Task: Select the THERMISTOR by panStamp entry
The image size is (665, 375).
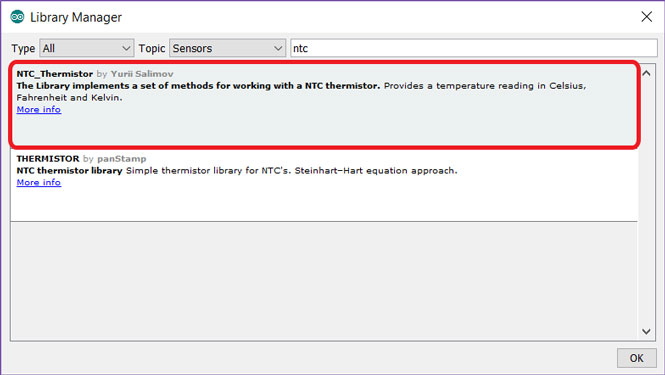Action: click(324, 185)
